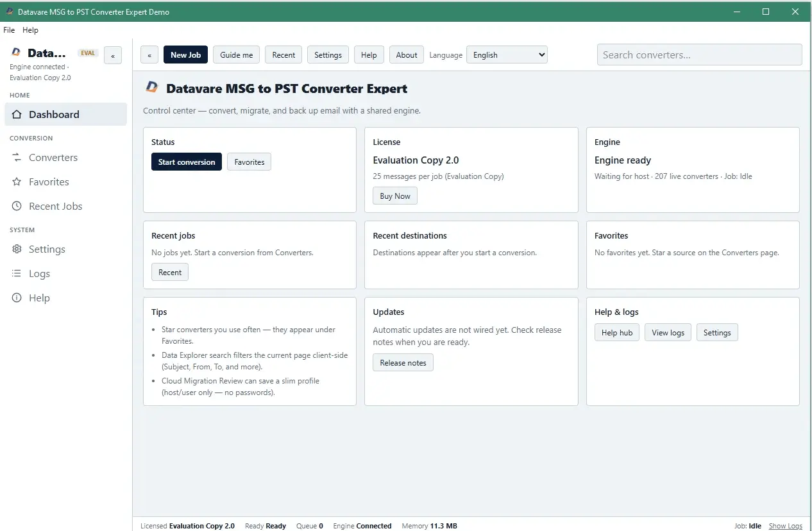This screenshot has width=812, height=531.
Task: Click the Converters arrows icon in the sidebar
Action: tap(17, 157)
